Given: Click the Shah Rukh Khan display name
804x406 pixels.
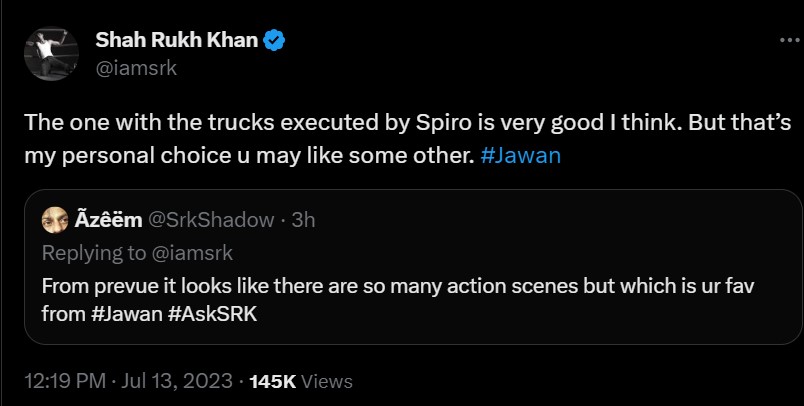Looking at the screenshot, I should [x=177, y=40].
